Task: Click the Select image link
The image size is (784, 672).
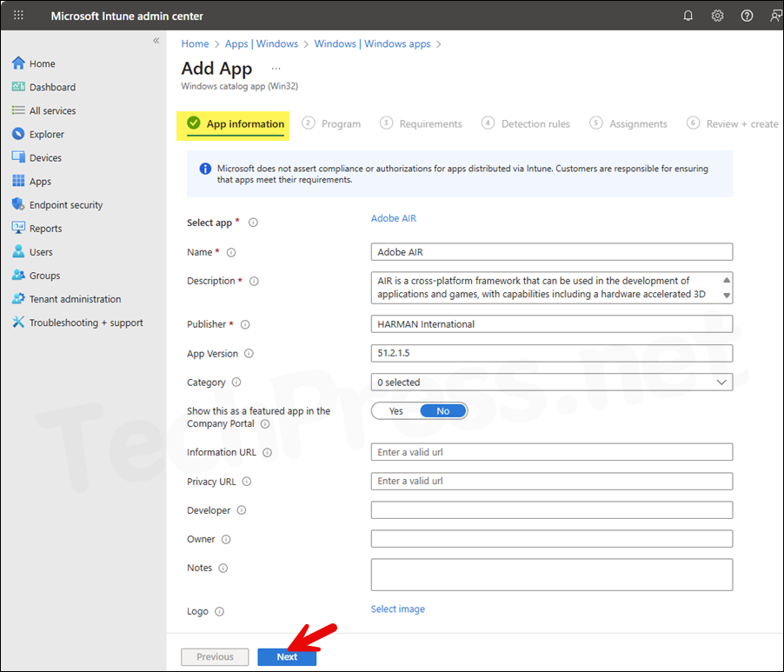Action: pyautogui.click(x=398, y=609)
